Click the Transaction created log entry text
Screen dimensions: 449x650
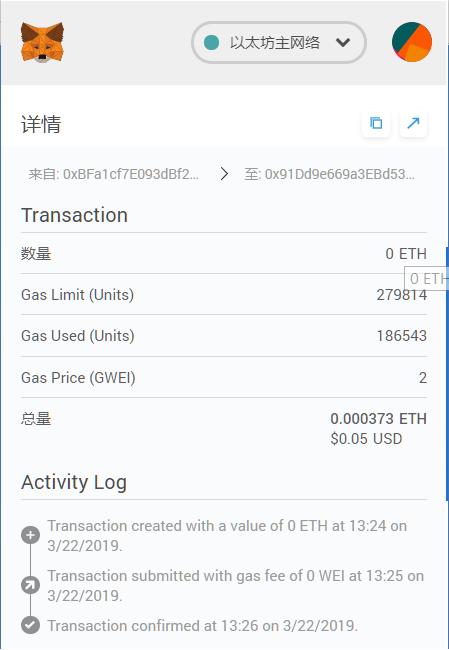[227, 536]
